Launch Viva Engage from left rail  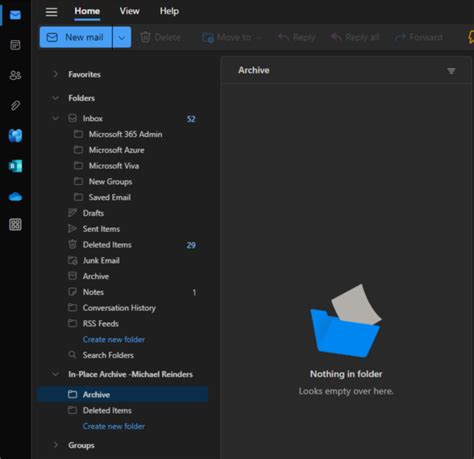(x=15, y=136)
